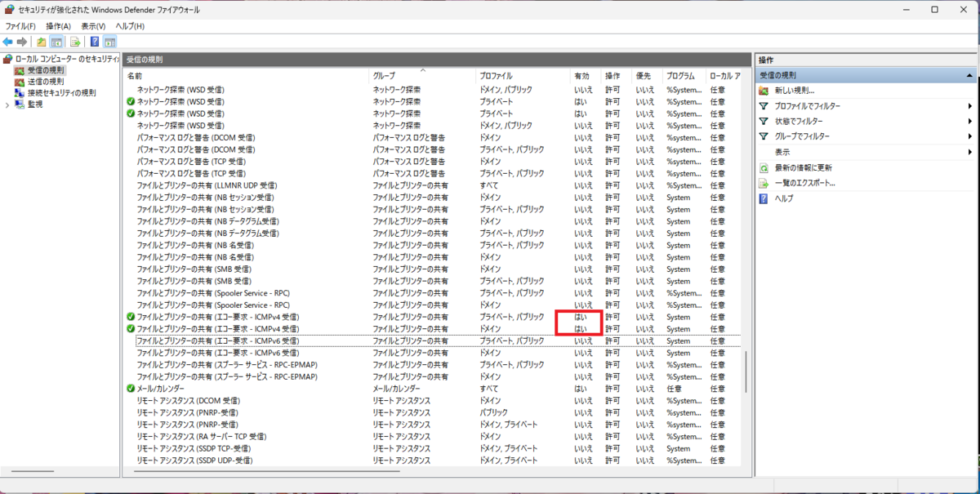Open the 操作(A) menu
Screen dimensions: 980x494
click(58, 26)
